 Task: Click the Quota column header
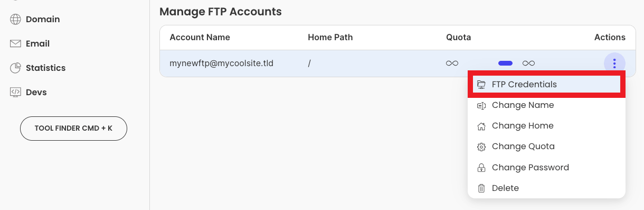click(458, 37)
